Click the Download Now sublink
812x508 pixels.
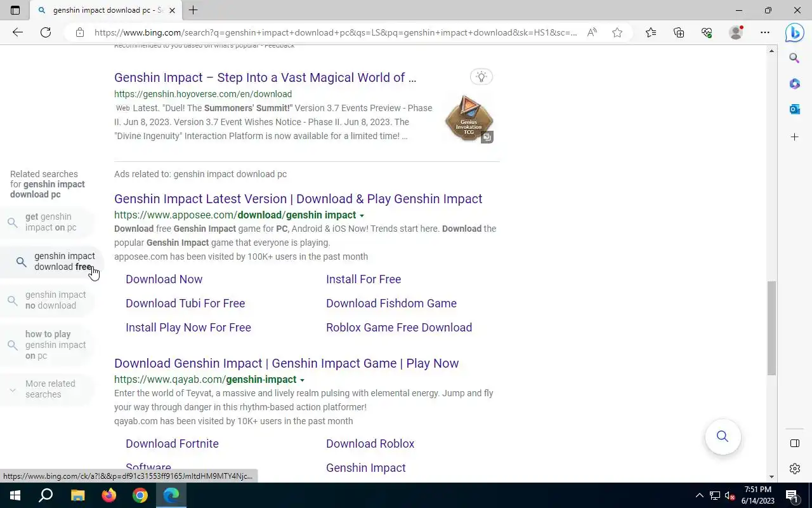164,279
